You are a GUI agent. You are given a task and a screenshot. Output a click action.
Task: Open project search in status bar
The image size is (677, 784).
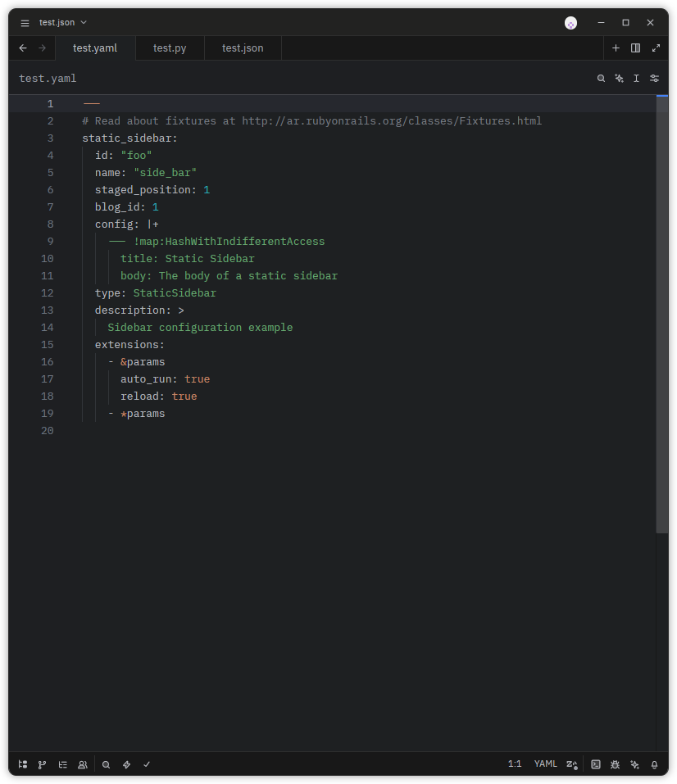point(106,764)
